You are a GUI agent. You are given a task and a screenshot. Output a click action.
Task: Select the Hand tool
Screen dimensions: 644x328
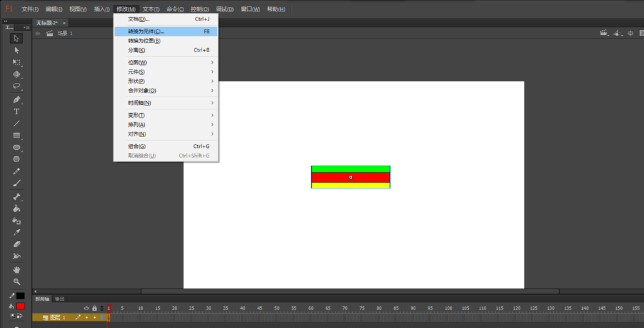[x=17, y=269]
